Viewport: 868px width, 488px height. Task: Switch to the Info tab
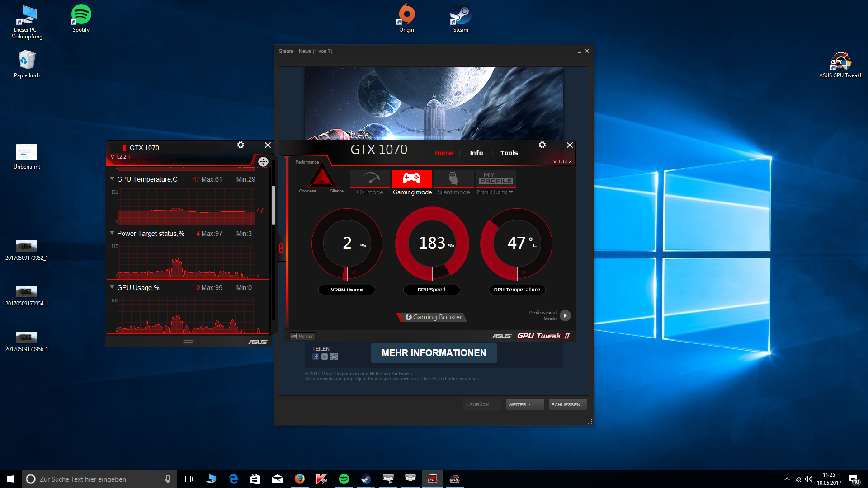pyautogui.click(x=476, y=153)
